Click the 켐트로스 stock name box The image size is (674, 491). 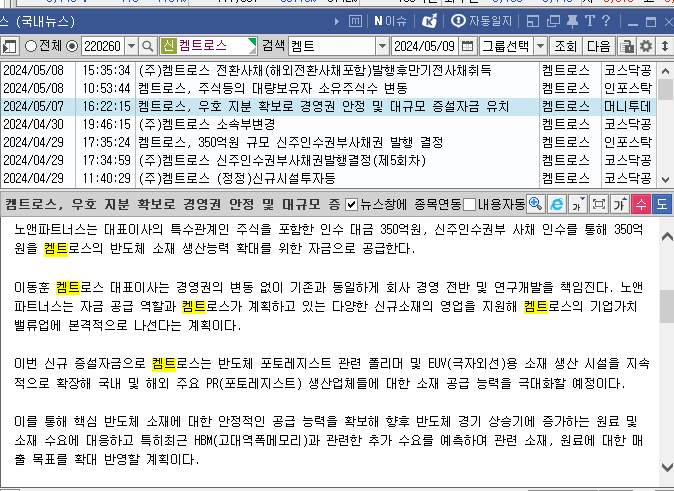208,46
